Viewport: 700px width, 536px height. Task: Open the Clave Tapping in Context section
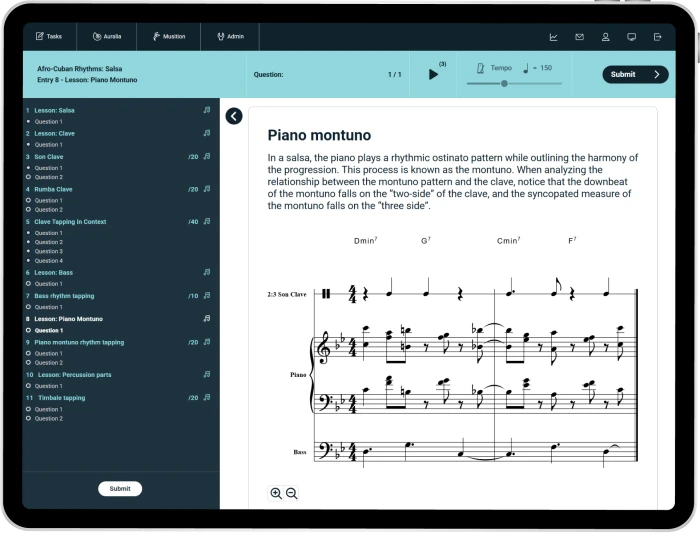[70, 222]
